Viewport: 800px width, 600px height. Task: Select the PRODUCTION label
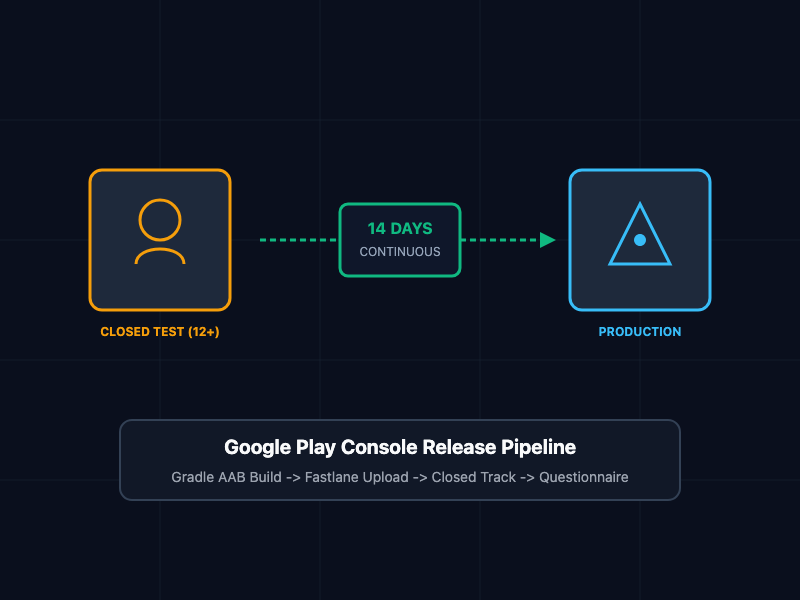click(640, 332)
